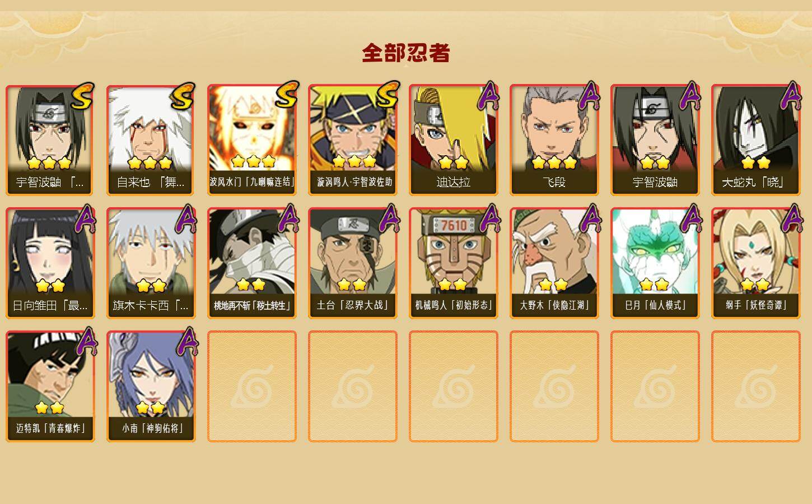Select the 自来也 ninja card
Image resolution: width=812 pixels, height=504 pixels.
pos(151,140)
